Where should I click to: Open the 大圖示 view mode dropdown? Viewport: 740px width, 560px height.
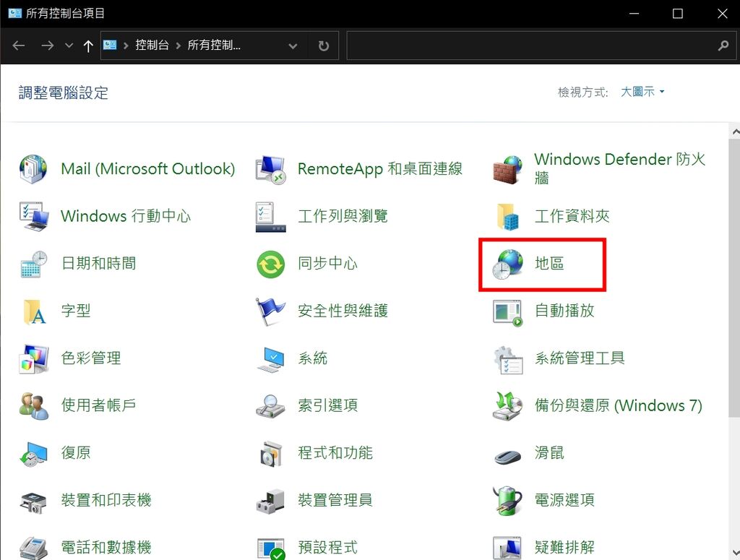click(642, 92)
